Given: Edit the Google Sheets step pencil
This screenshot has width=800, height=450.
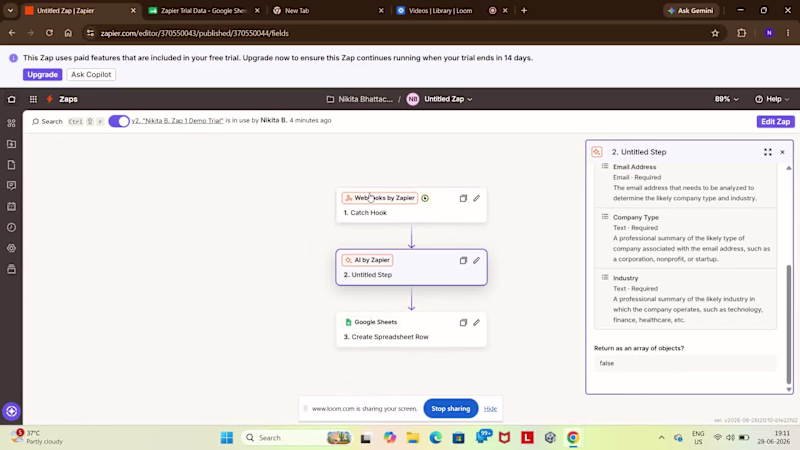Looking at the screenshot, I should (477, 322).
